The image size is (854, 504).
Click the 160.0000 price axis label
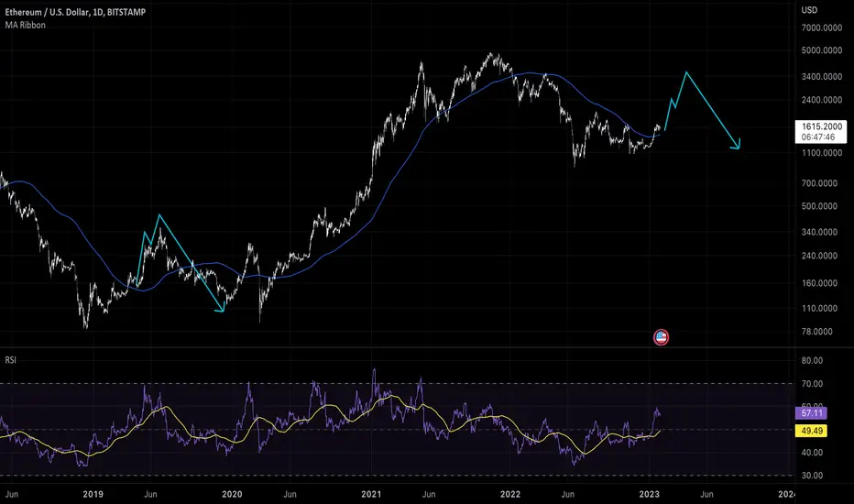(x=819, y=283)
